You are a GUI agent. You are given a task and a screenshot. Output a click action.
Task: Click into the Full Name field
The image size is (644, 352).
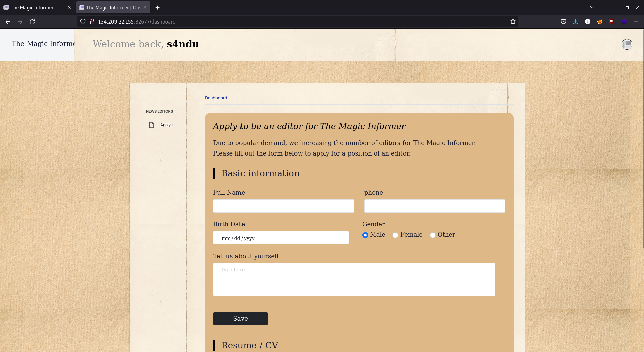coord(283,206)
